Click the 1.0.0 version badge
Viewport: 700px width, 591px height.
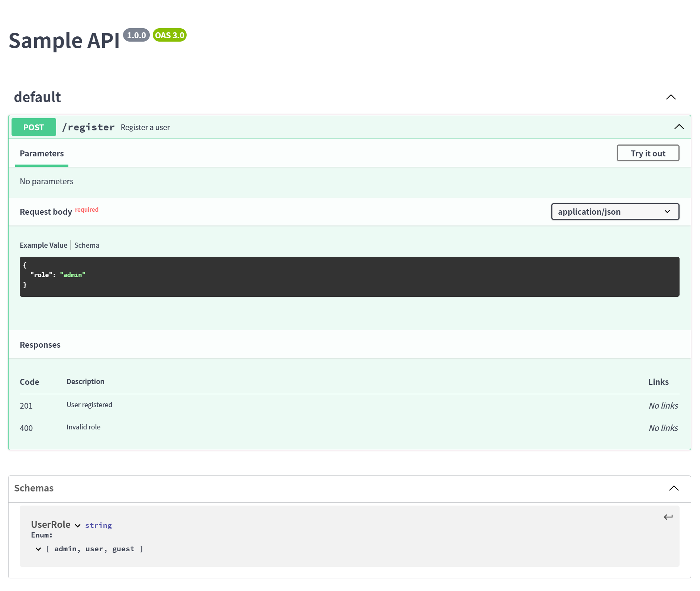[136, 35]
